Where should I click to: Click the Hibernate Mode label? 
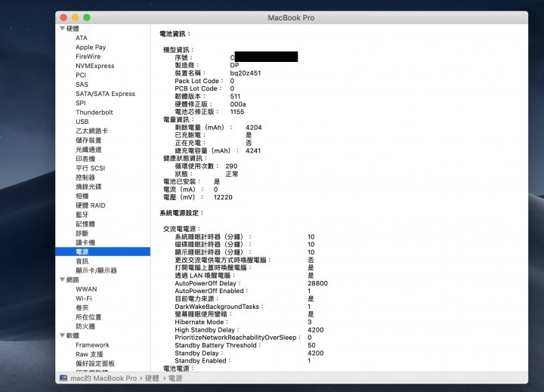click(x=199, y=322)
